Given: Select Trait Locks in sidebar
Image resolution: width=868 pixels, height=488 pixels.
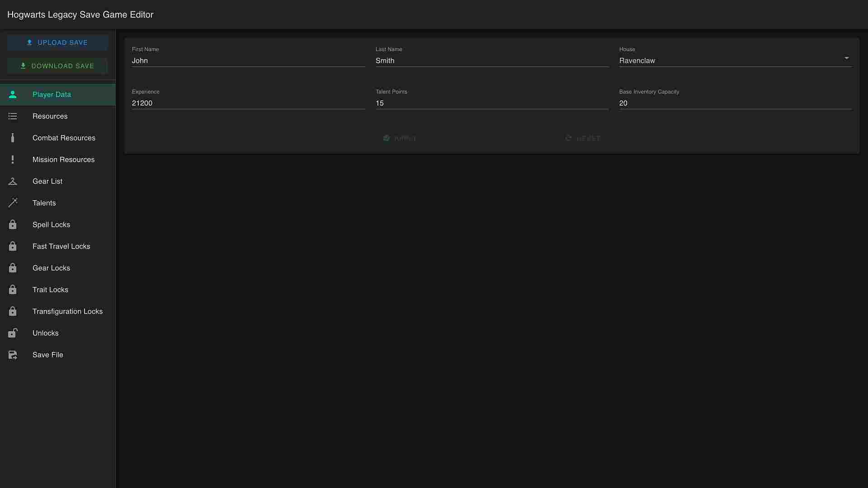Looking at the screenshot, I should pos(58,290).
